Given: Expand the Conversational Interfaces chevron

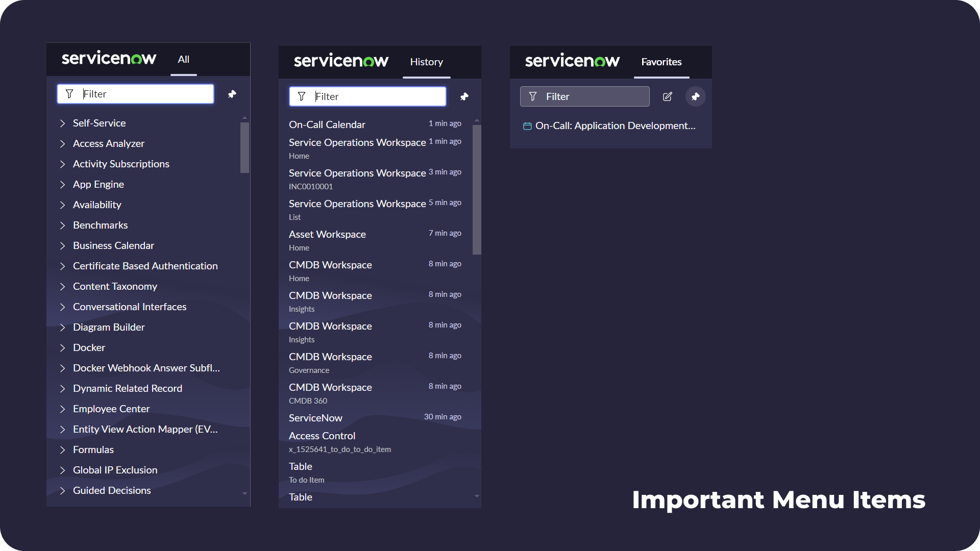Looking at the screenshot, I should [62, 307].
